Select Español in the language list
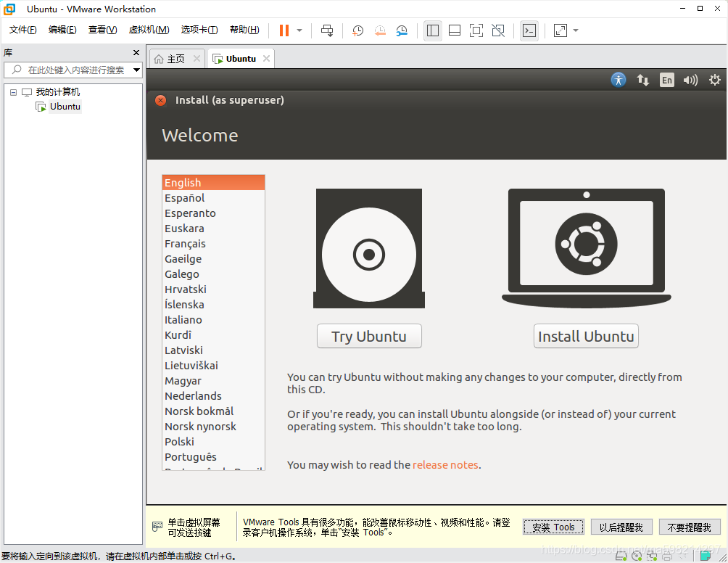 pyautogui.click(x=214, y=198)
